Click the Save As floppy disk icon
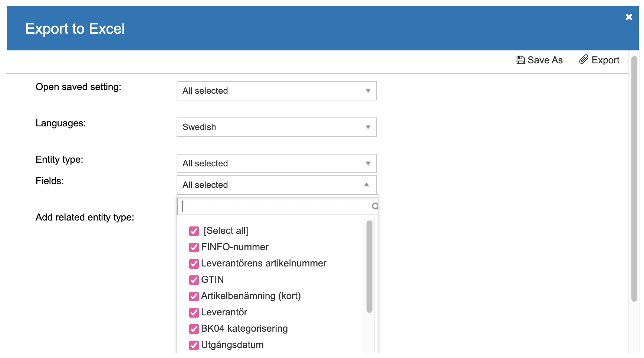Screen dimensions: 644x358 [520, 60]
